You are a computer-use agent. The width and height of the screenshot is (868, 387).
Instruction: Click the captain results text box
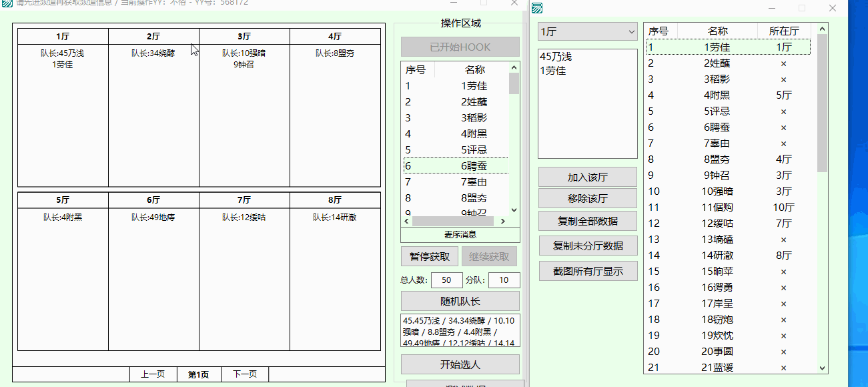[460, 330]
